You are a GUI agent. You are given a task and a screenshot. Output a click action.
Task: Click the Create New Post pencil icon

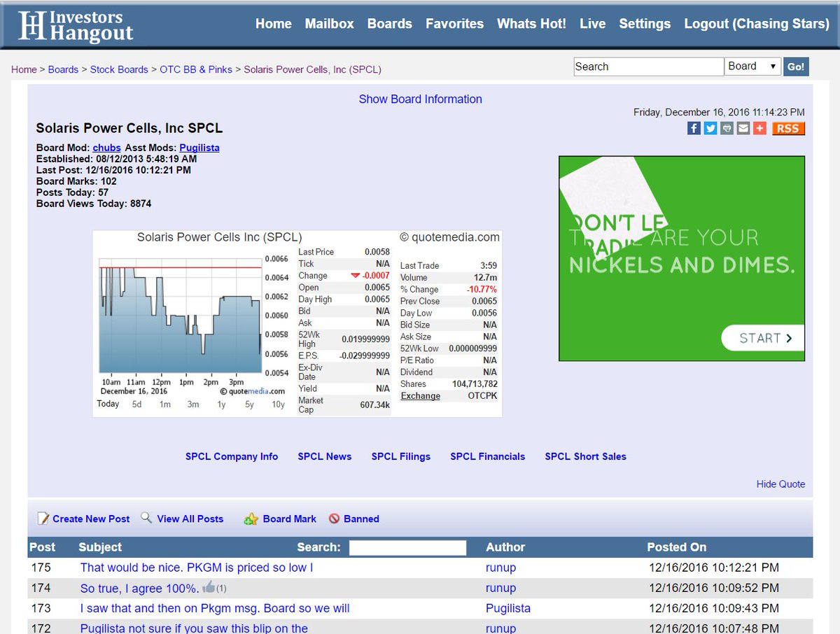tap(43, 519)
